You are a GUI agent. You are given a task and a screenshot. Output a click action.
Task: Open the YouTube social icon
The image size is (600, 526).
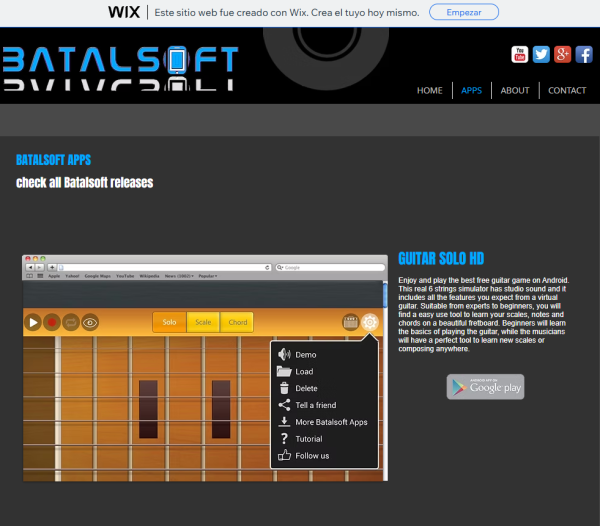pos(520,54)
